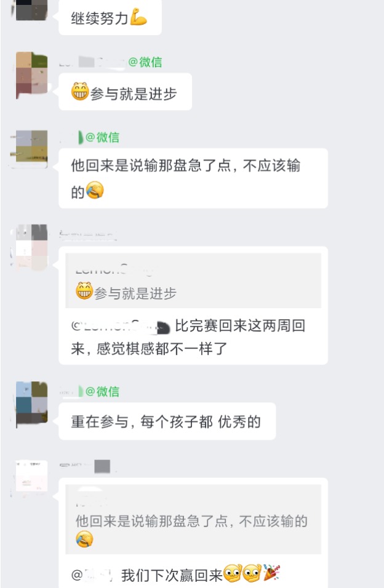Tap the crying-laughing emoji after 的
The width and height of the screenshot is (384, 588).
pyautogui.click(x=95, y=190)
